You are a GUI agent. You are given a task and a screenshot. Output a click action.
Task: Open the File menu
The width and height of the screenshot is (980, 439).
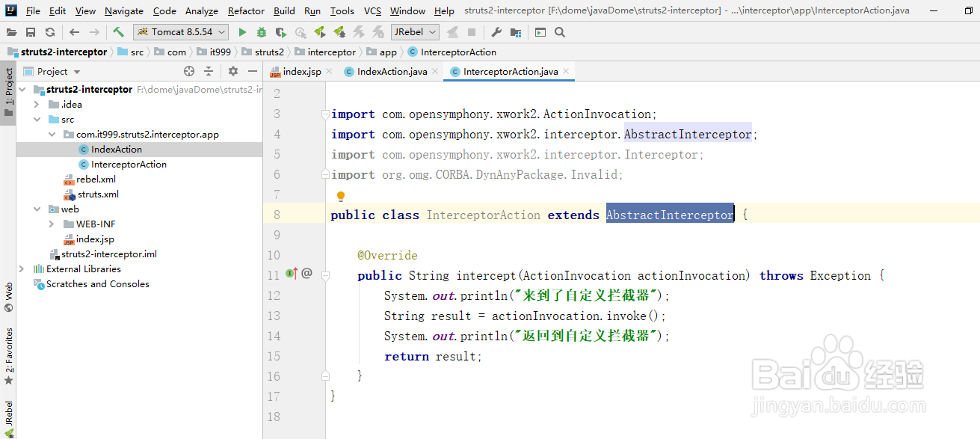click(x=33, y=10)
